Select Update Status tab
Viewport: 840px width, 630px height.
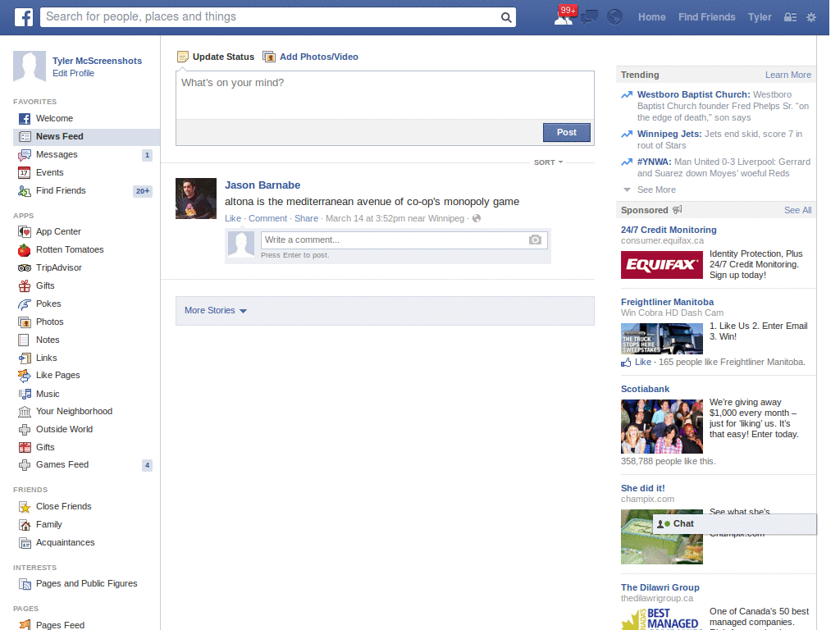(x=216, y=57)
